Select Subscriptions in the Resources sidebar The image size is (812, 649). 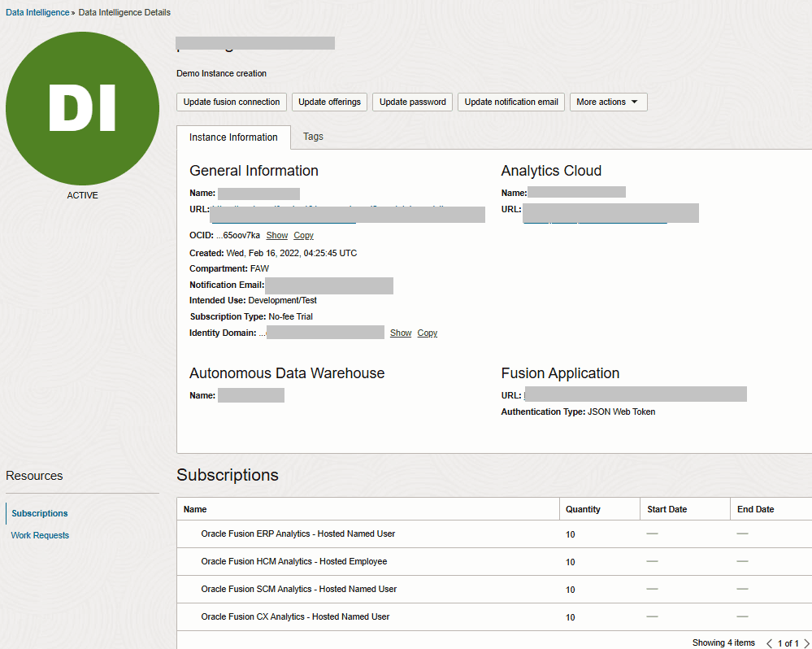[x=38, y=513]
